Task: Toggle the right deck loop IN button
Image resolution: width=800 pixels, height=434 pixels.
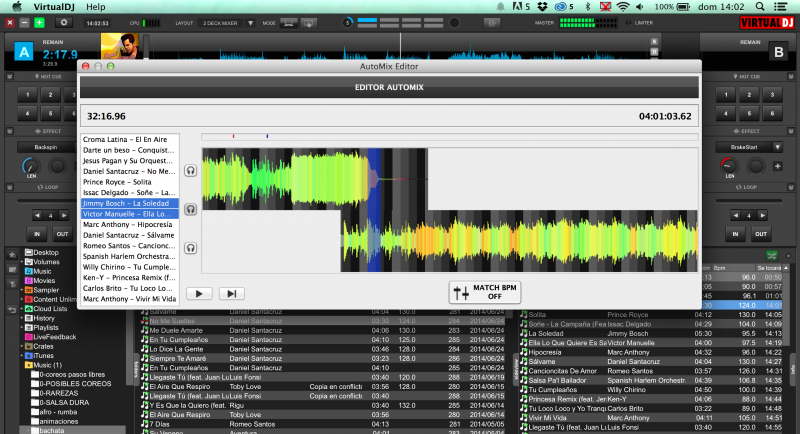Action: click(x=735, y=234)
